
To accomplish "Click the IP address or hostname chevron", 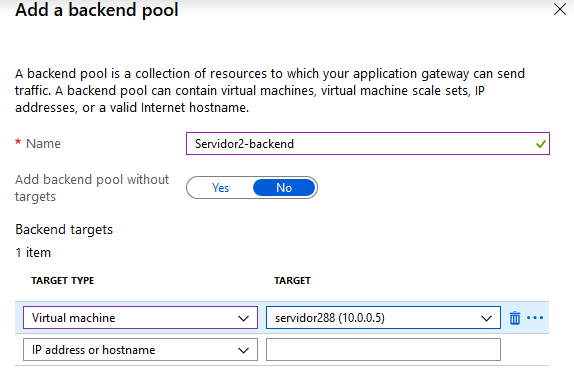I will coord(243,350).
